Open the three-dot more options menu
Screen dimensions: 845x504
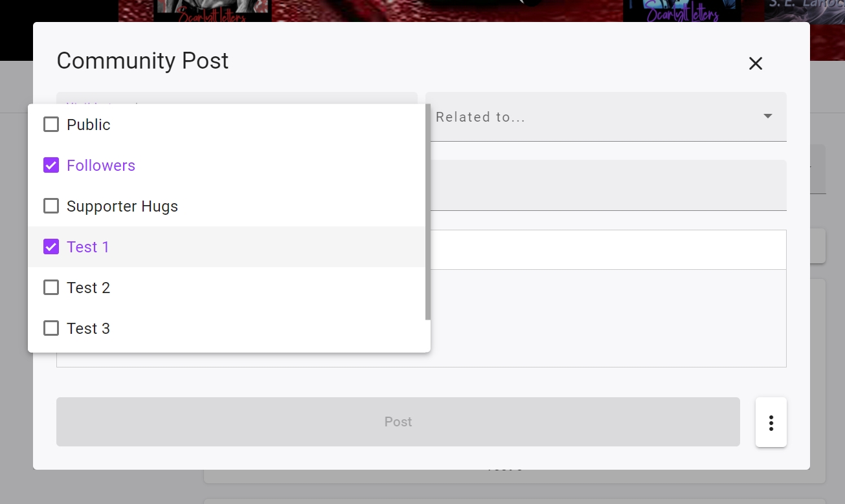[x=771, y=422]
